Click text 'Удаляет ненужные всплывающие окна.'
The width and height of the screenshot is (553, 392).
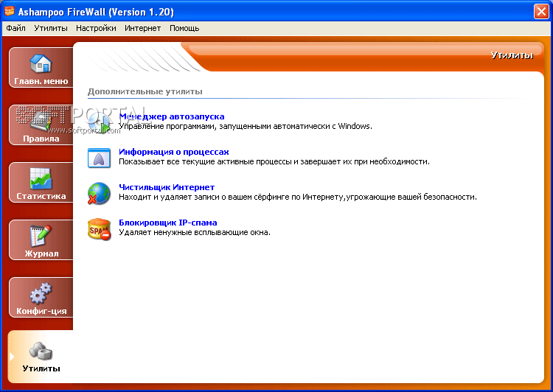point(195,232)
